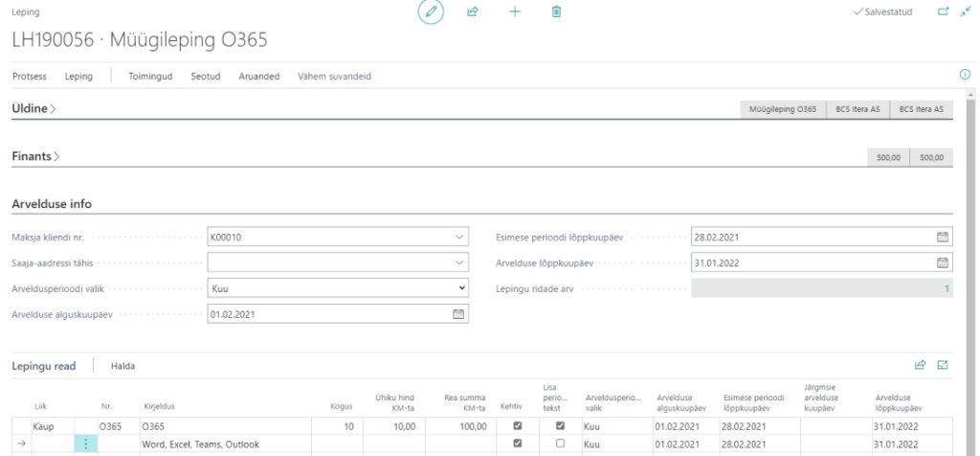This screenshot has width=980, height=456.
Task: Click Halda in Lepingu read
Action: (122, 366)
